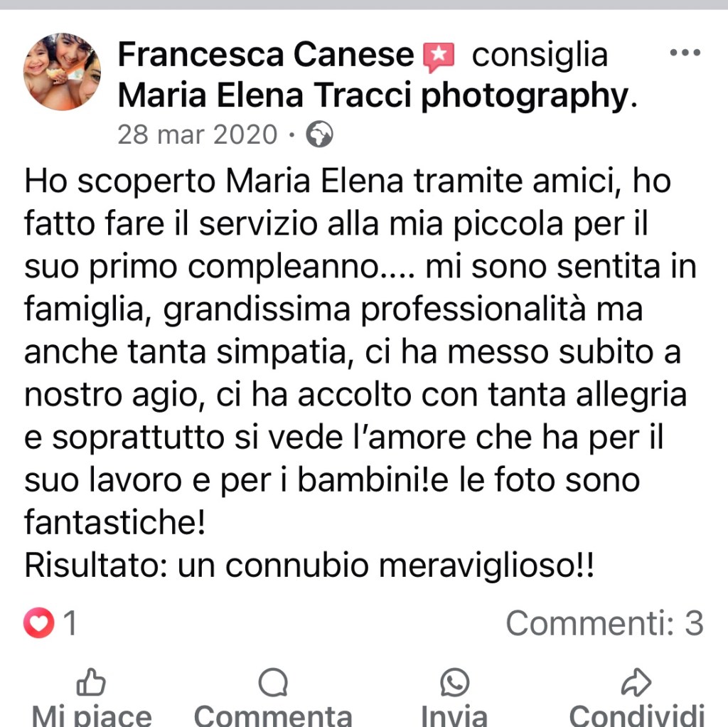The width and height of the screenshot is (728, 727).
Task: Open the three-dot post options menu
Action: (685, 53)
